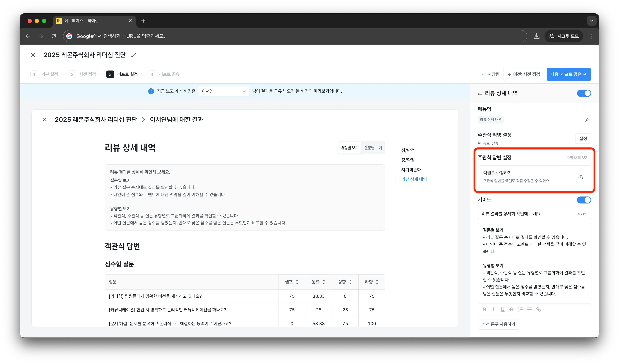Click the 이전: 사전 점검 button
Viewport: 619px width, 364px height.
[x=524, y=74]
